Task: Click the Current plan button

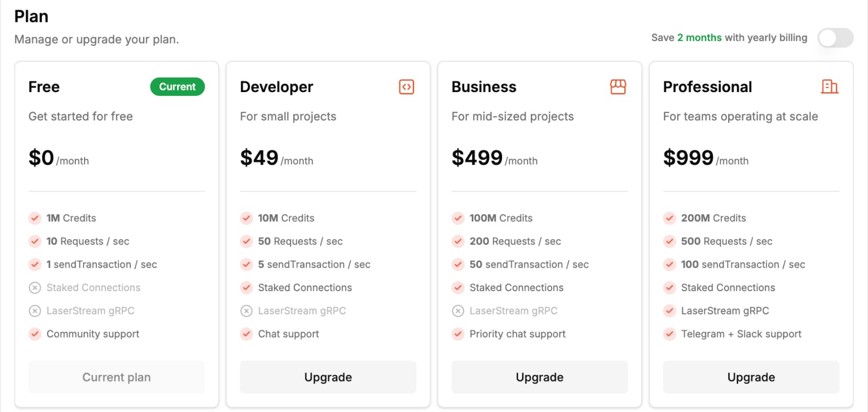Action: [116, 377]
